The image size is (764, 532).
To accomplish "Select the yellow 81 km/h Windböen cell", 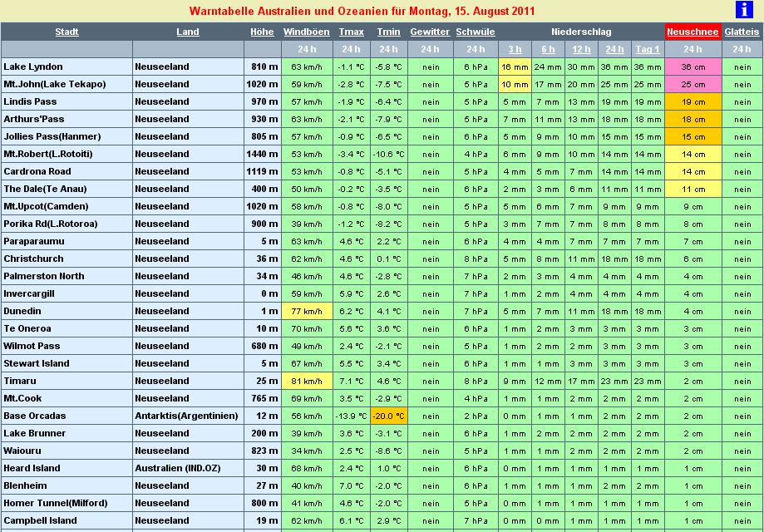I will coord(307,382).
